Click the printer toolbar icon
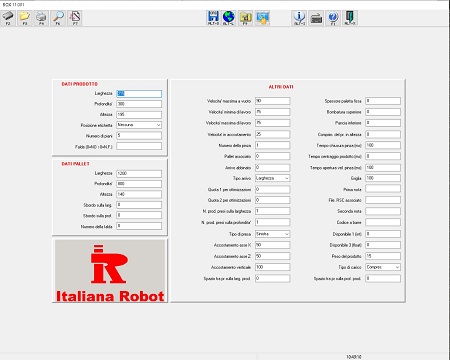This screenshot has height=360, width=450. (x=41, y=18)
